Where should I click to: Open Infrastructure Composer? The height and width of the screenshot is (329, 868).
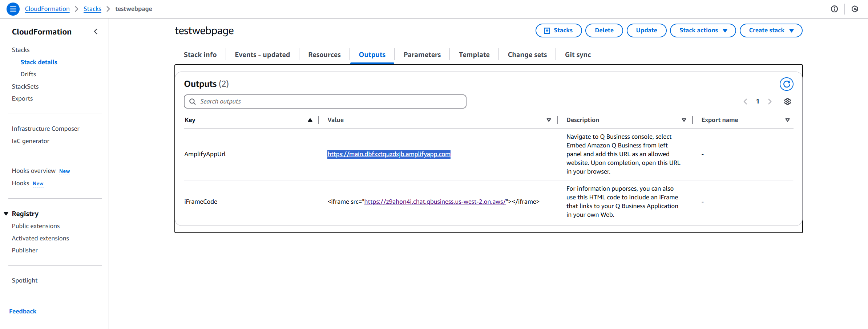pos(45,129)
